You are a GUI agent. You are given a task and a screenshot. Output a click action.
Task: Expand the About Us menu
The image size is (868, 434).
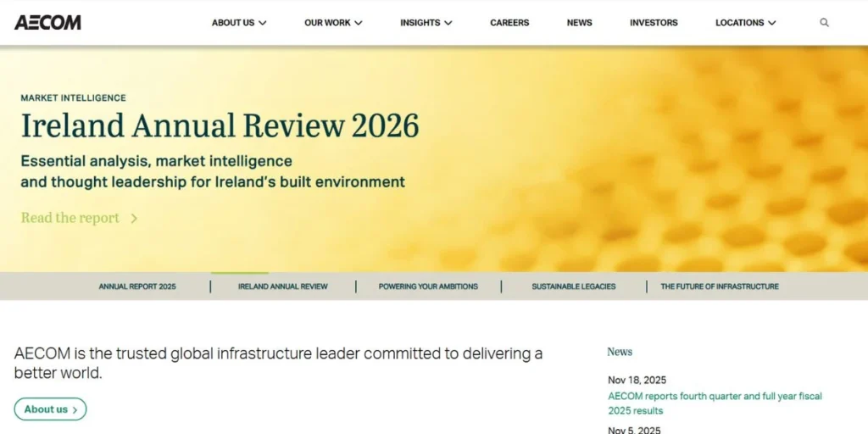[x=239, y=23]
